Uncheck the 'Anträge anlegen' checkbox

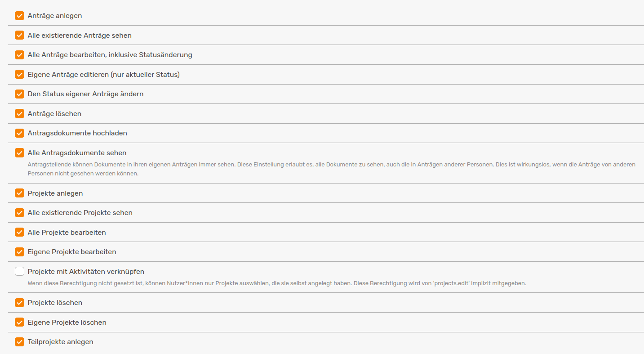[x=19, y=16]
